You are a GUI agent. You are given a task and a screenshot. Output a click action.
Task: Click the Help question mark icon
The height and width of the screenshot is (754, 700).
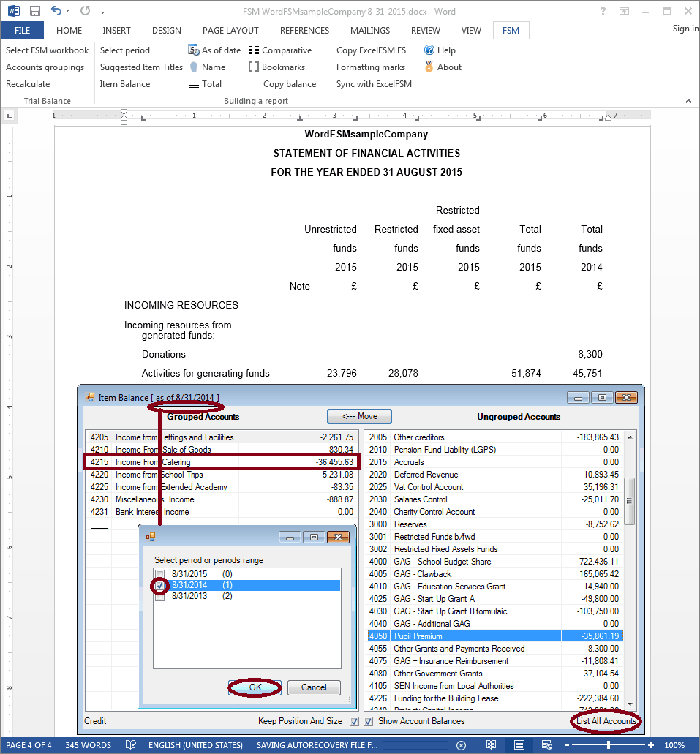click(429, 50)
